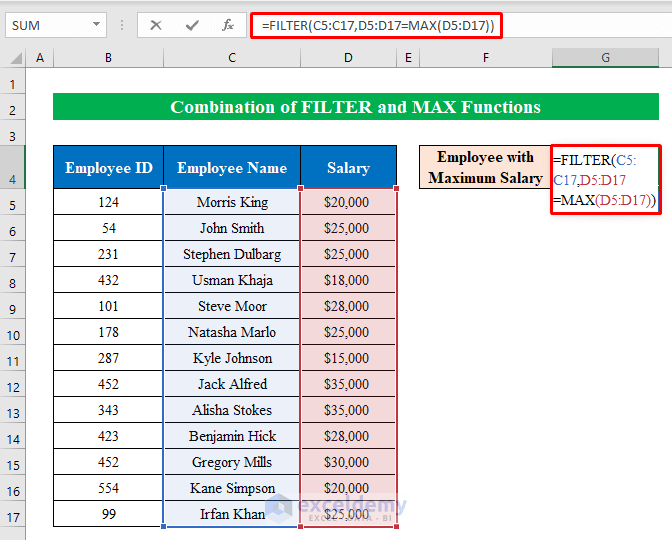672x540 pixels.
Task: Select row 5 header
Action: pyautogui.click(x=13, y=202)
